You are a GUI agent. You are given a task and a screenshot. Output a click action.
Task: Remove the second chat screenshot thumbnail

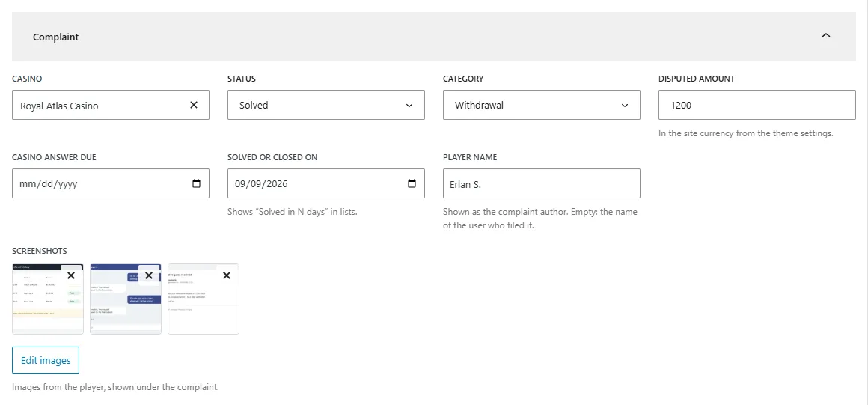click(x=149, y=275)
